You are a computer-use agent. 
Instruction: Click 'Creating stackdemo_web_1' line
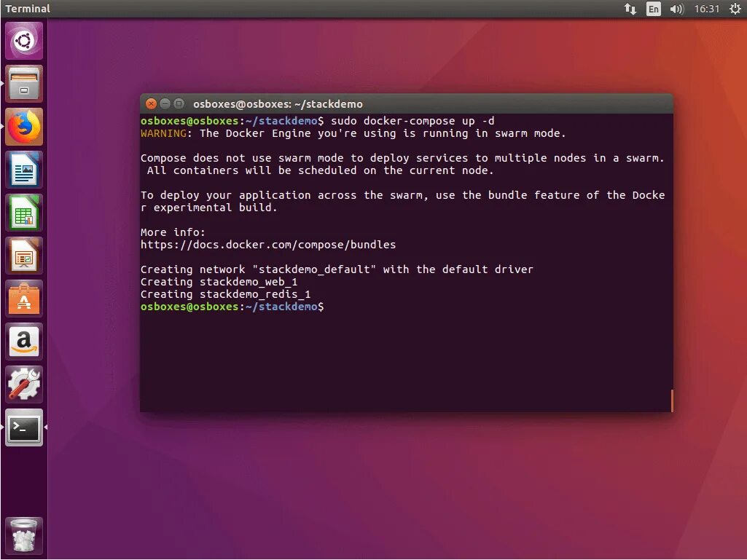(219, 282)
